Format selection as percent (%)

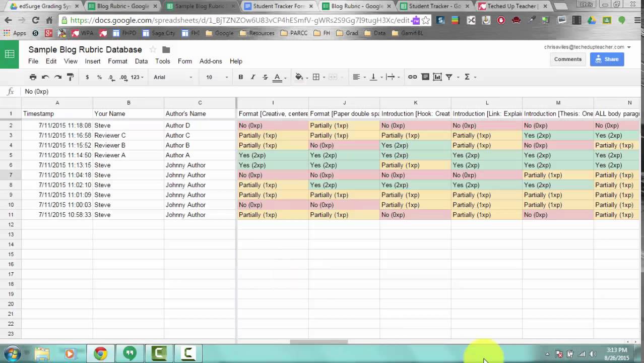(99, 77)
